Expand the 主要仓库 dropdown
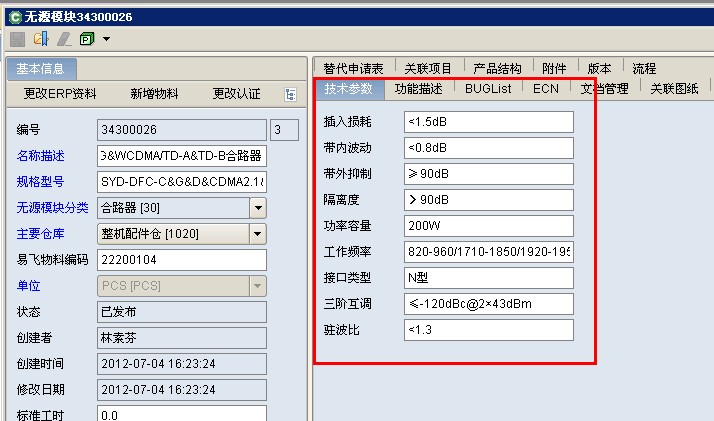This screenshot has width=714, height=421. click(257, 234)
